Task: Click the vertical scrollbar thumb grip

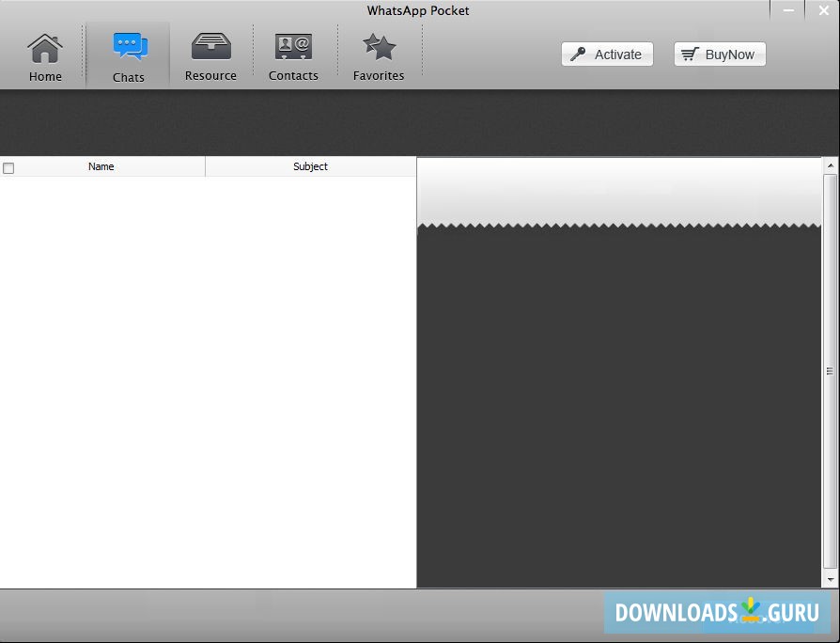Action: tap(830, 371)
